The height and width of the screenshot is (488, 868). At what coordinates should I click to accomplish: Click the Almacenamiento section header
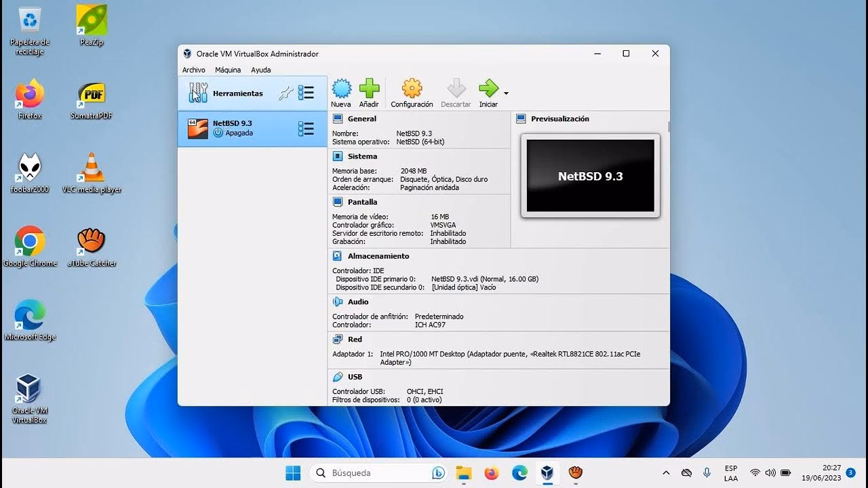(378, 256)
